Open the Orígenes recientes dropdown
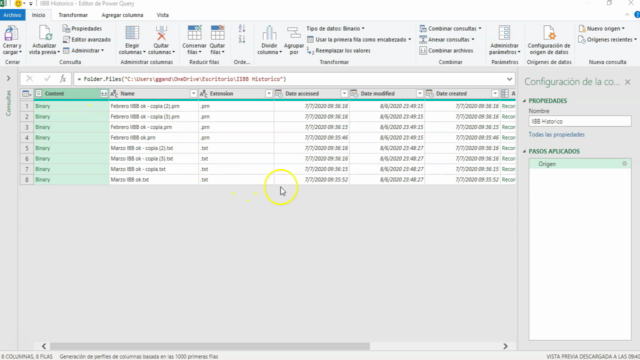The width and height of the screenshot is (640, 360). [608, 40]
